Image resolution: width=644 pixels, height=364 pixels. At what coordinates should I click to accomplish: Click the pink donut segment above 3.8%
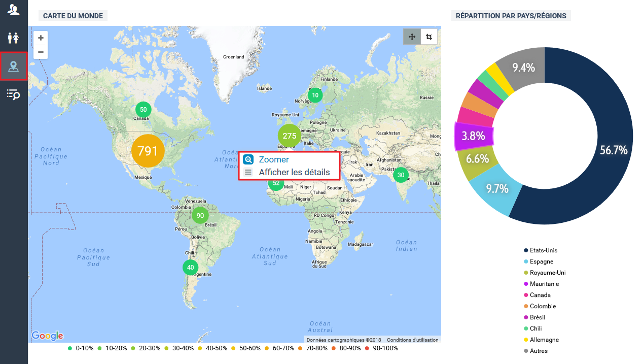[x=476, y=118]
